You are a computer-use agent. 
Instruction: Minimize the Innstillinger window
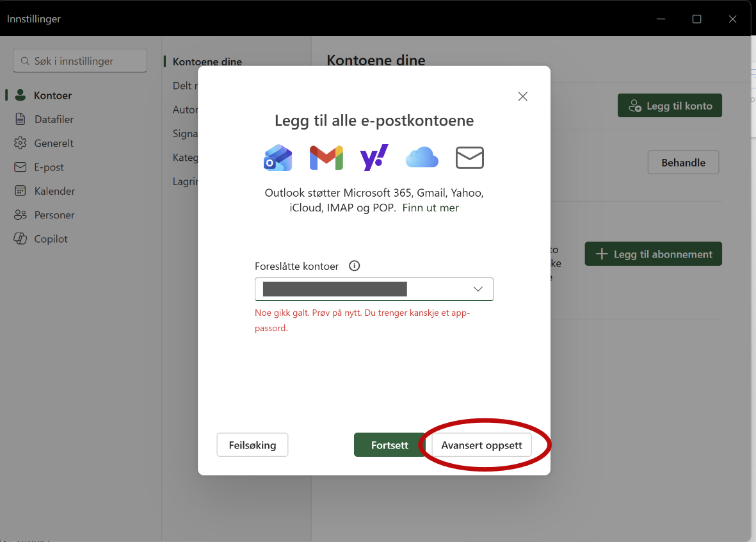coord(661,19)
